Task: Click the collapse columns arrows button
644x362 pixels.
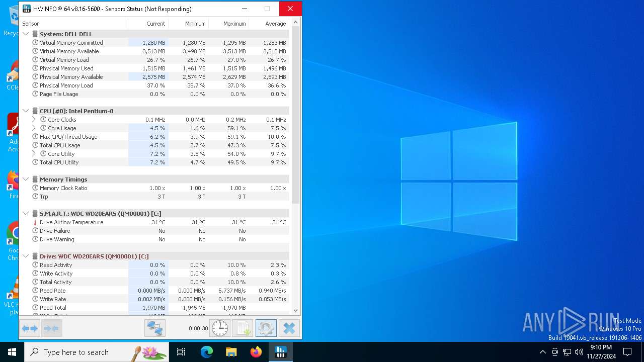Action: (x=51, y=329)
